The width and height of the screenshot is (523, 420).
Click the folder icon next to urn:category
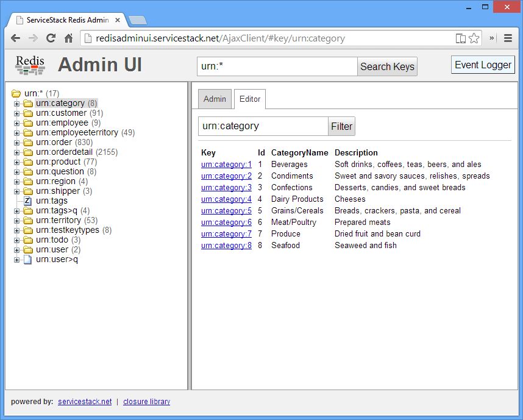tap(29, 103)
